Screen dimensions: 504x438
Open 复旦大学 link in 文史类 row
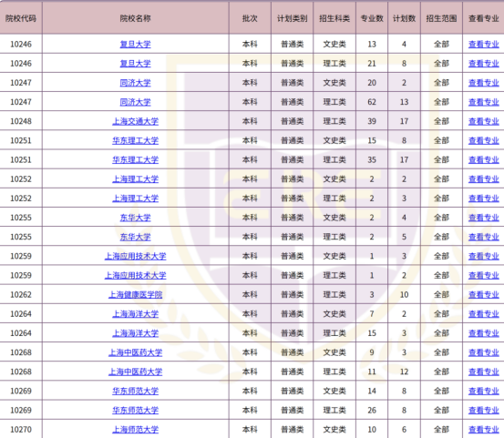click(135, 44)
